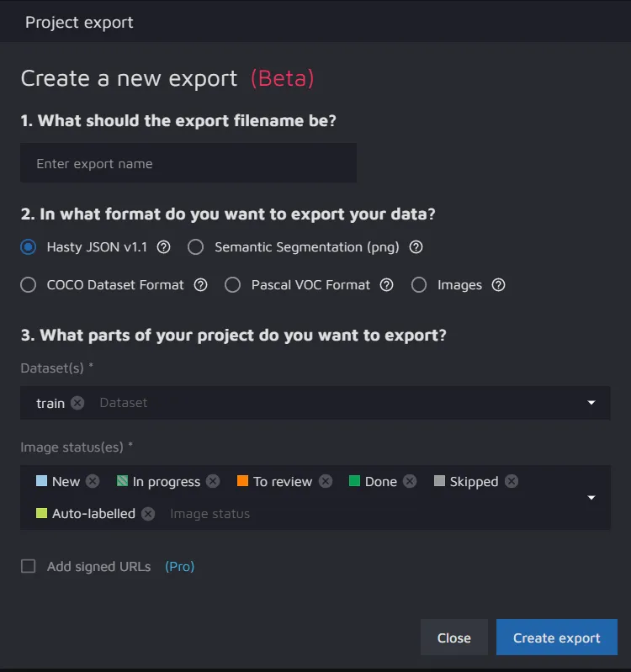Open help icon next to Hasty JSON v1.1
Viewport: 631px width, 672px height.
pyautogui.click(x=164, y=247)
